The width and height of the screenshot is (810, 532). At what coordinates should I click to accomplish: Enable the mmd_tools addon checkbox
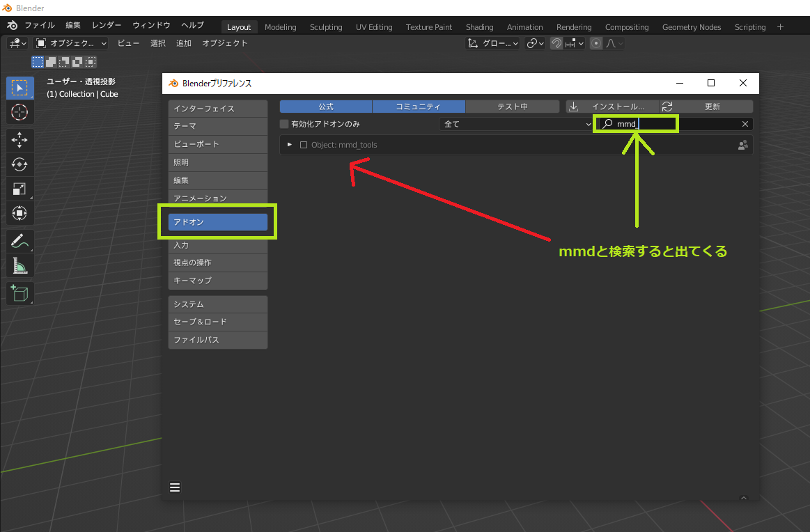tap(304, 145)
